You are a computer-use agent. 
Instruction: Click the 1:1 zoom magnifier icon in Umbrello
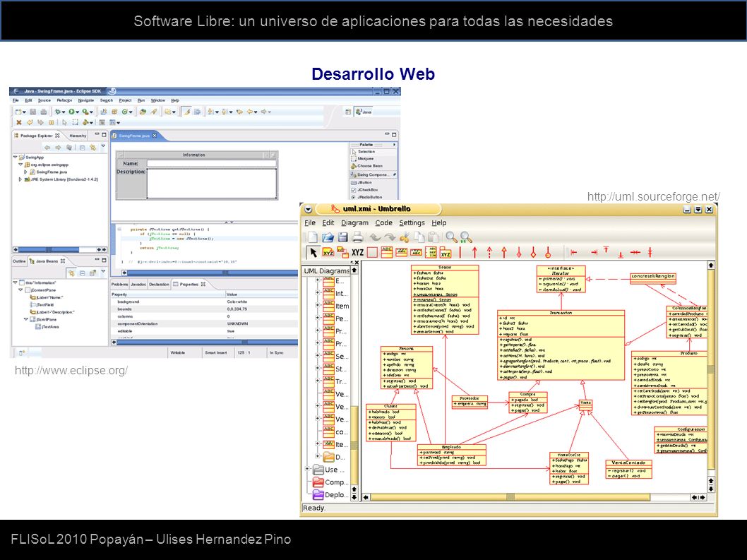pos(466,237)
